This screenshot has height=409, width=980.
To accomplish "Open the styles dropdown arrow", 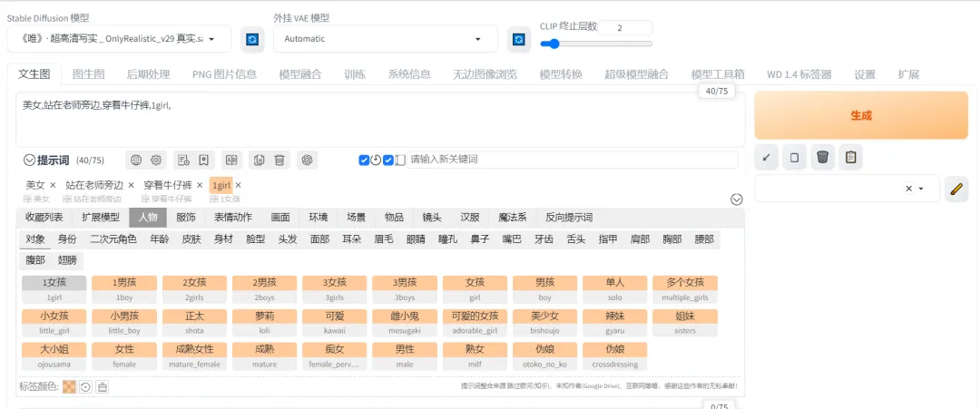I will (x=921, y=189).
